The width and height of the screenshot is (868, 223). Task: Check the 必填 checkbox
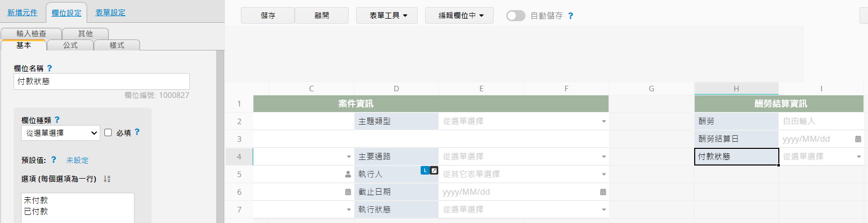point(108,132)
